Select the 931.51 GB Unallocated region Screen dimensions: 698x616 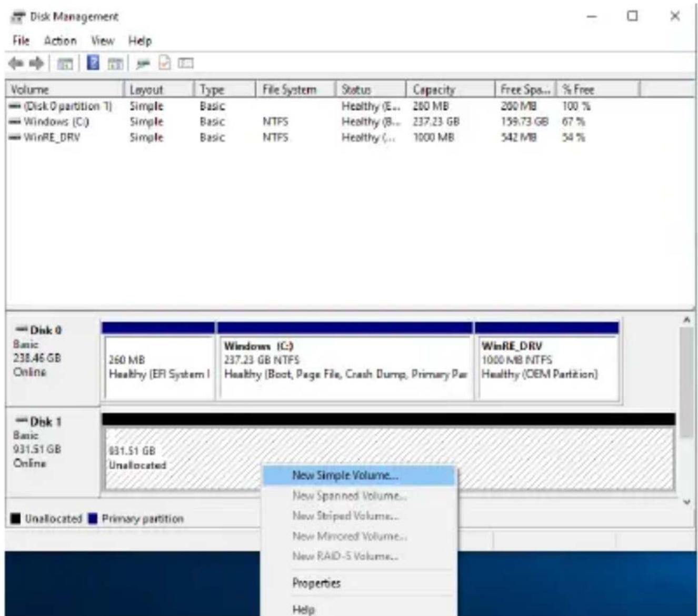[388, 453]
